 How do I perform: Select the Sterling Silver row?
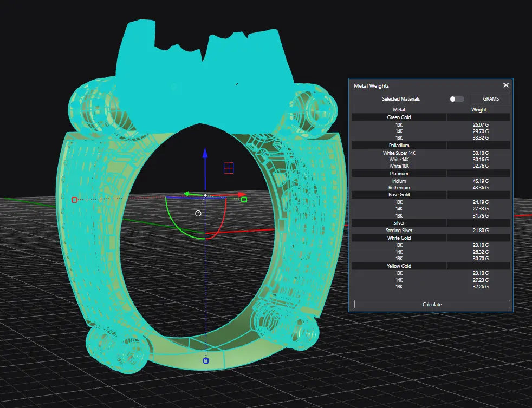[399, 231]
